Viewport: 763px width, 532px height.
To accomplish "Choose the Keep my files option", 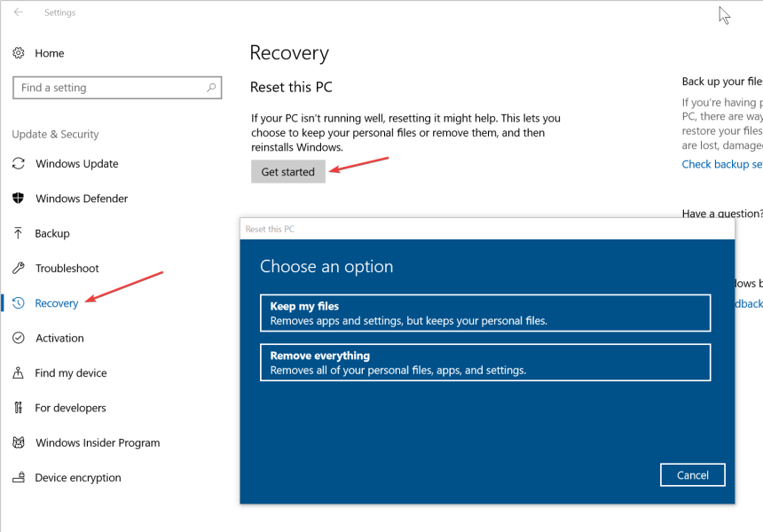I will (x=484, y=312).
